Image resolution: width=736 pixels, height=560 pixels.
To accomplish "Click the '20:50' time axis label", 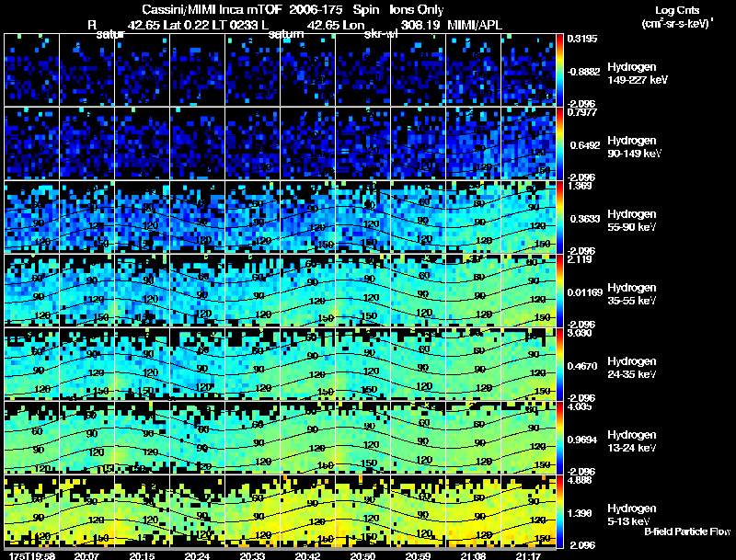I will pos(362,555).
